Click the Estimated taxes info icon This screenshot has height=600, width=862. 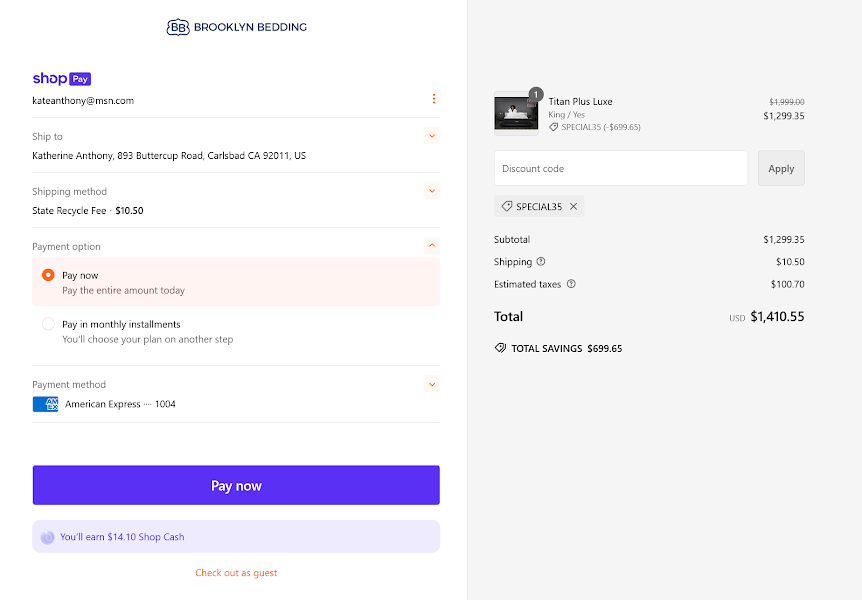tap(571, 284)
